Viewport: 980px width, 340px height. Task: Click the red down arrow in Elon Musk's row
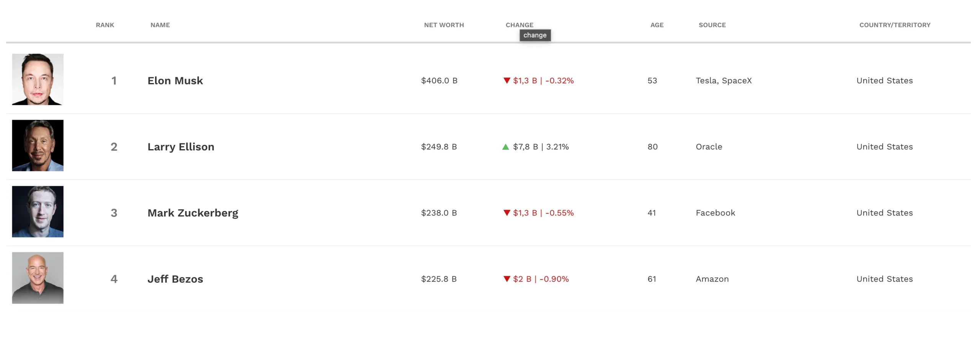click(x=506, y=80)
